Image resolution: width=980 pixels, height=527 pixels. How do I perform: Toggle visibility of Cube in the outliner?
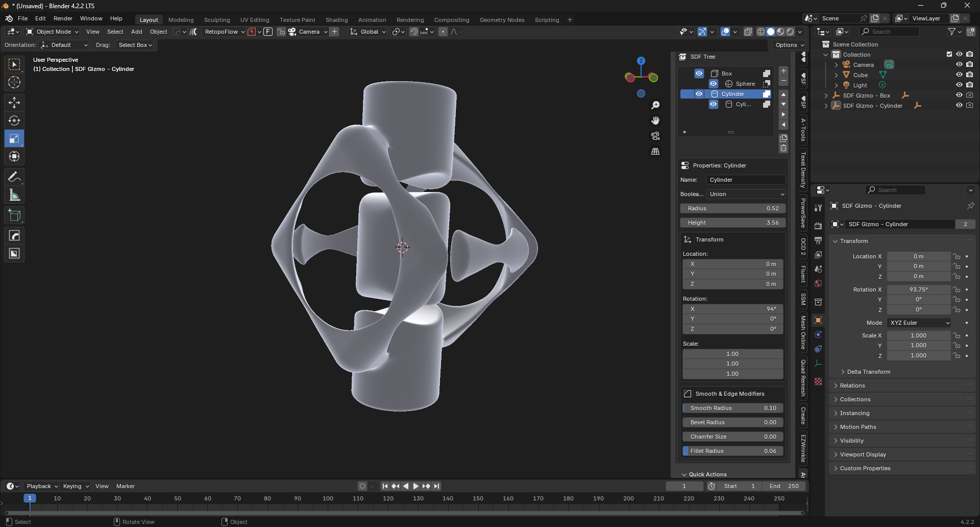pyautogui.click(x=959, y=75)
